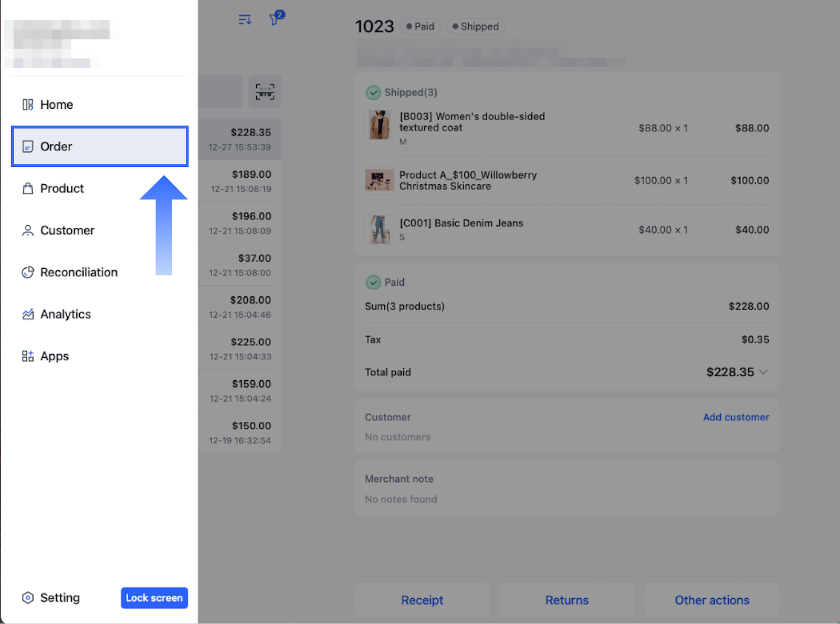
Task: Click "Product A_$100_Willowberry Christmas Skincare" name
Action: point(468,181)
